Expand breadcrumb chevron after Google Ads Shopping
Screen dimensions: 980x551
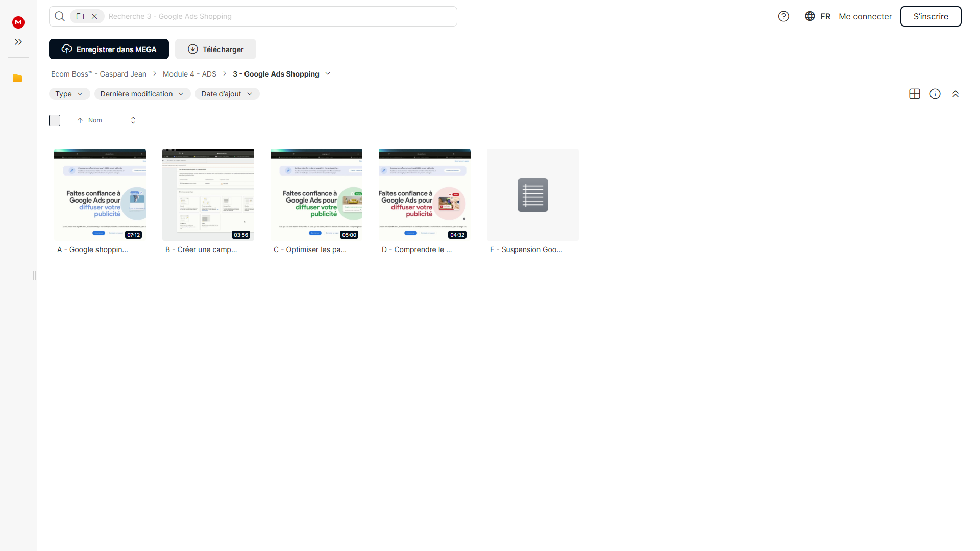coord(328,74)
